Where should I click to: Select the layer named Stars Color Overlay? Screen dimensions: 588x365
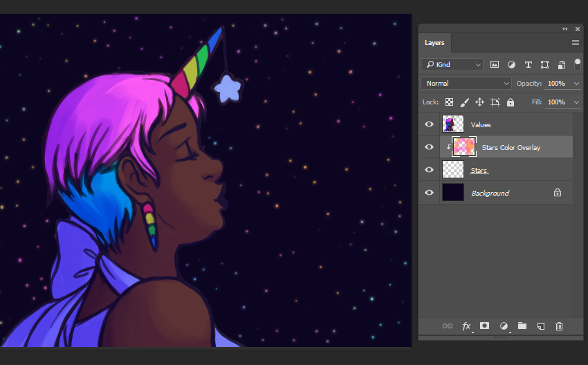[511, 148]
